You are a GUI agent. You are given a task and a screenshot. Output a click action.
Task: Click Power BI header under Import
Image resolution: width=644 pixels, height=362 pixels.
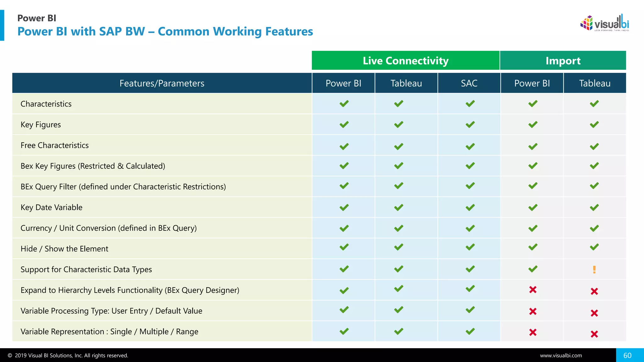532,83
